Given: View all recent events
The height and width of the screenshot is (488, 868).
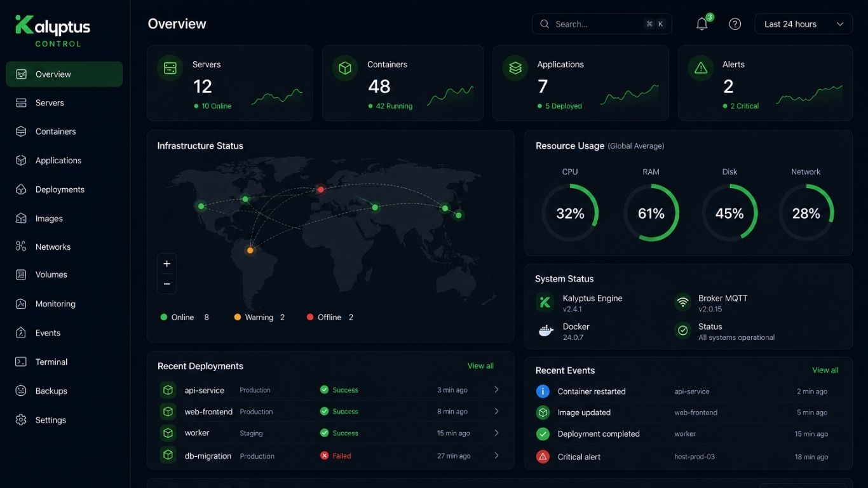Looking at the screenshot, I should coord(825,370).
